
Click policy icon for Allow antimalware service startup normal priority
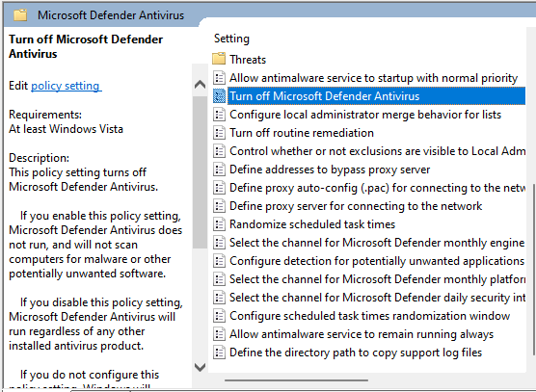pyautogui.click(x=219, y=77)
